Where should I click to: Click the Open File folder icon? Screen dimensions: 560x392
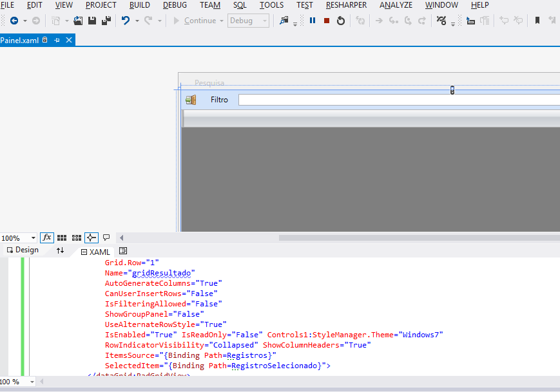pos(78,21)
